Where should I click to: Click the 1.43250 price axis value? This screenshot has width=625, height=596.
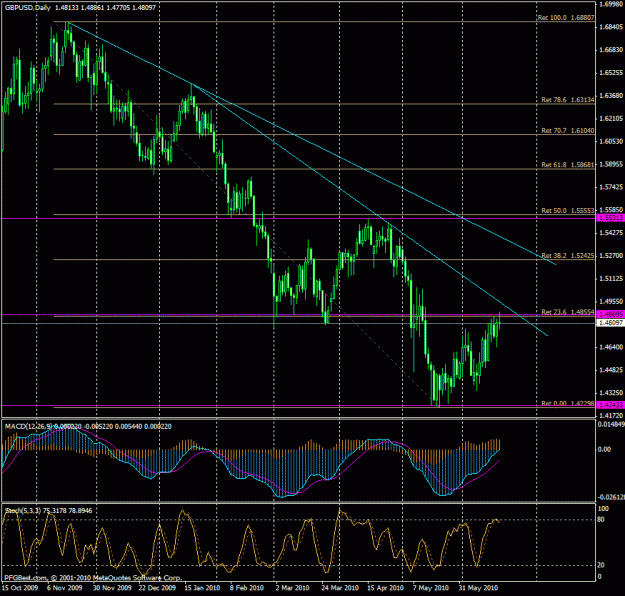click(x=611, y=392)
